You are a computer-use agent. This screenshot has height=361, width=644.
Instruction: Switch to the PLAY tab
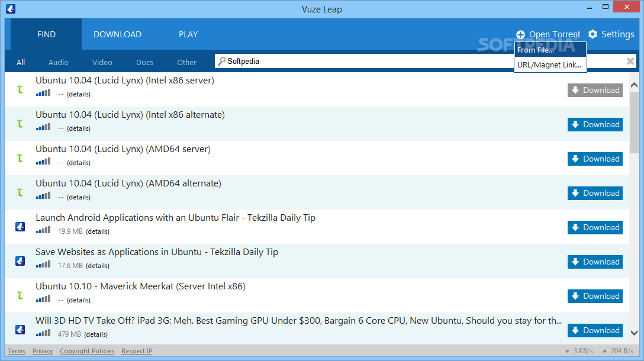pyautogui.click(x=188, y=34)
